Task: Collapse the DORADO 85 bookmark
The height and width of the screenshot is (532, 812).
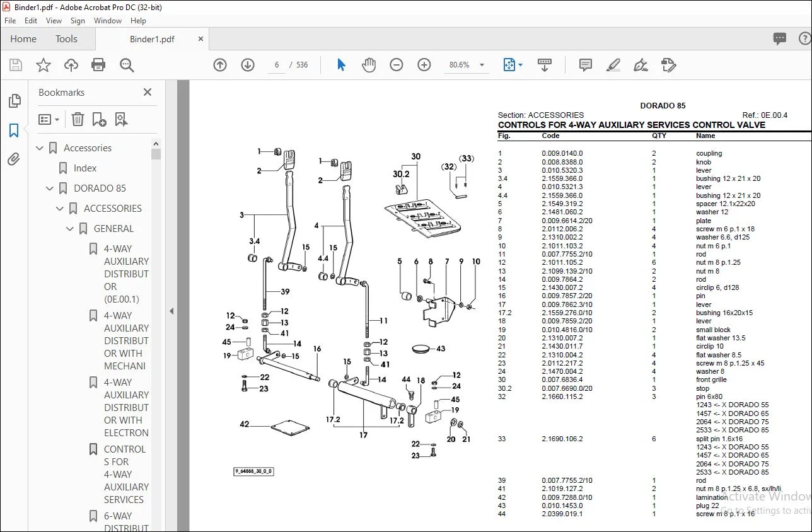Action: (50, 188)
